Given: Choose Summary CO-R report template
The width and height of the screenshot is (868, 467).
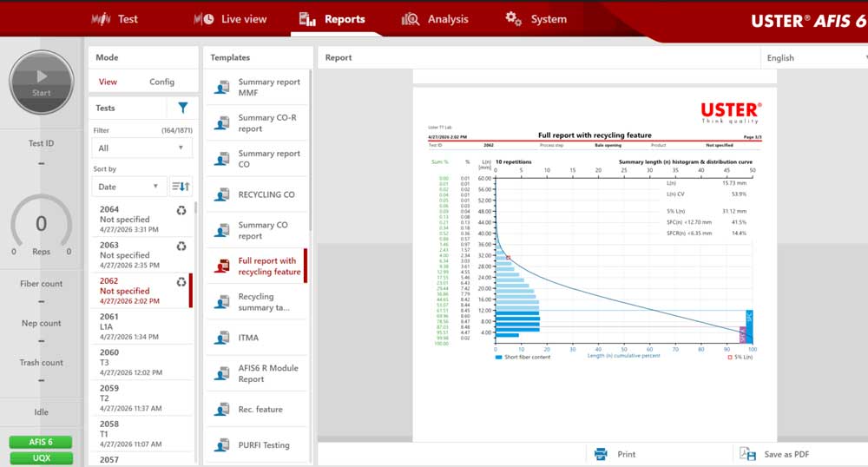Looking at the screenshot, I should click(257, 123).
